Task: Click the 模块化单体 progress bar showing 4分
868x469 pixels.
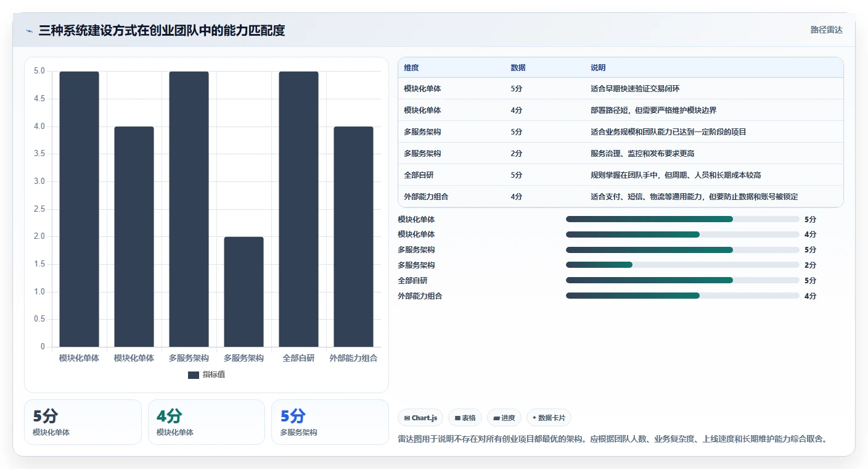Action: (682, 234)
